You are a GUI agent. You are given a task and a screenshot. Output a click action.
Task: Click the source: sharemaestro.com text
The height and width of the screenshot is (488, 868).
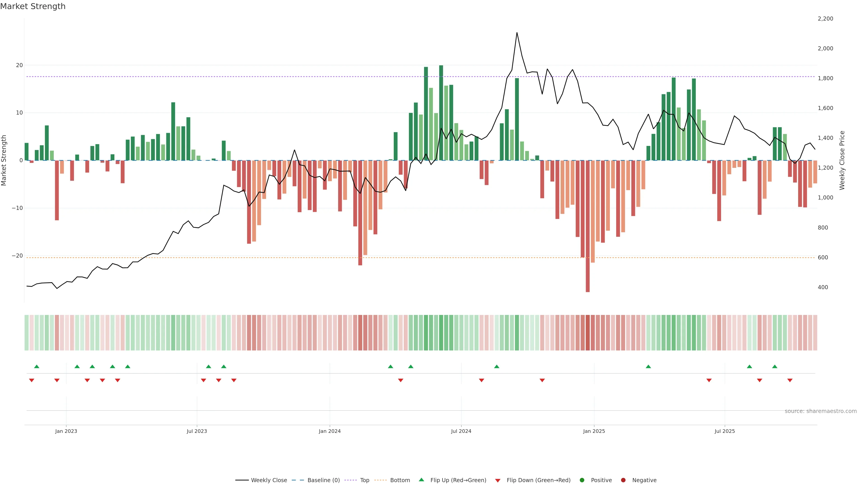pyautogui.click(x=821, y=411)
